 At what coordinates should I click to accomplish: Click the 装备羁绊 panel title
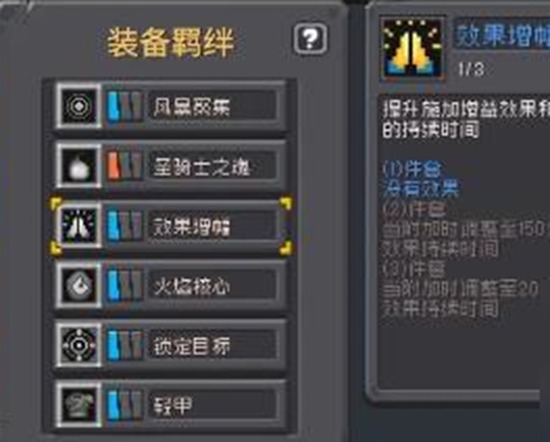171,43
